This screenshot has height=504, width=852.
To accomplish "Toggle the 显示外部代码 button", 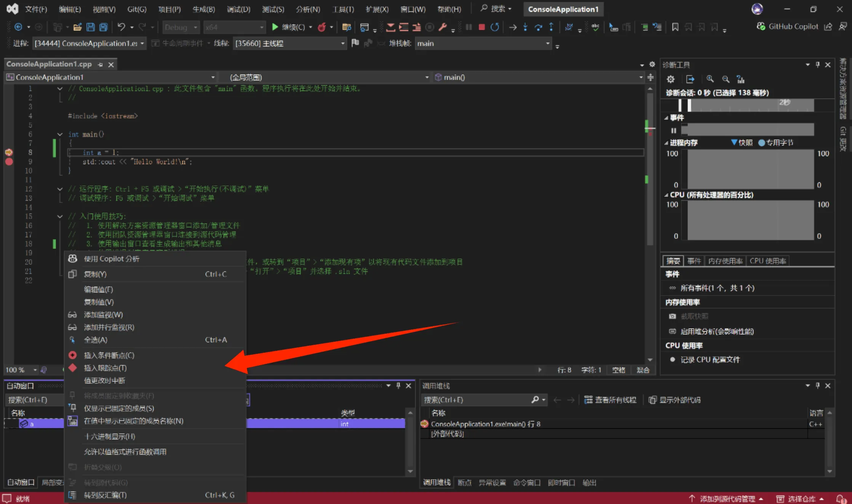I will 675,400.
